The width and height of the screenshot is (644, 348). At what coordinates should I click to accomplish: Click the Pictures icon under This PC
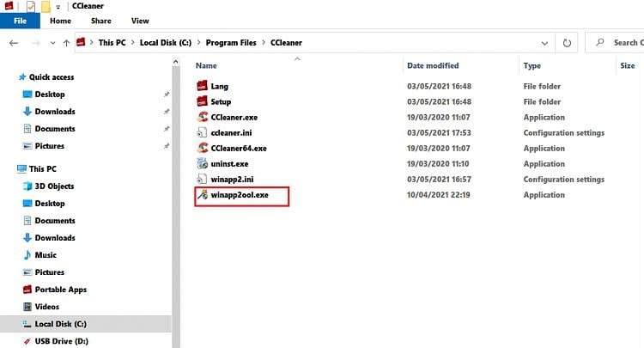[27, 272]
